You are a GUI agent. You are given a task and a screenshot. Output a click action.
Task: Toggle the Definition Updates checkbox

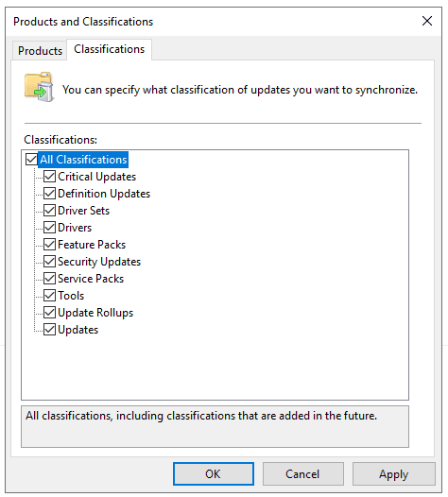click(x=50, y=194)
